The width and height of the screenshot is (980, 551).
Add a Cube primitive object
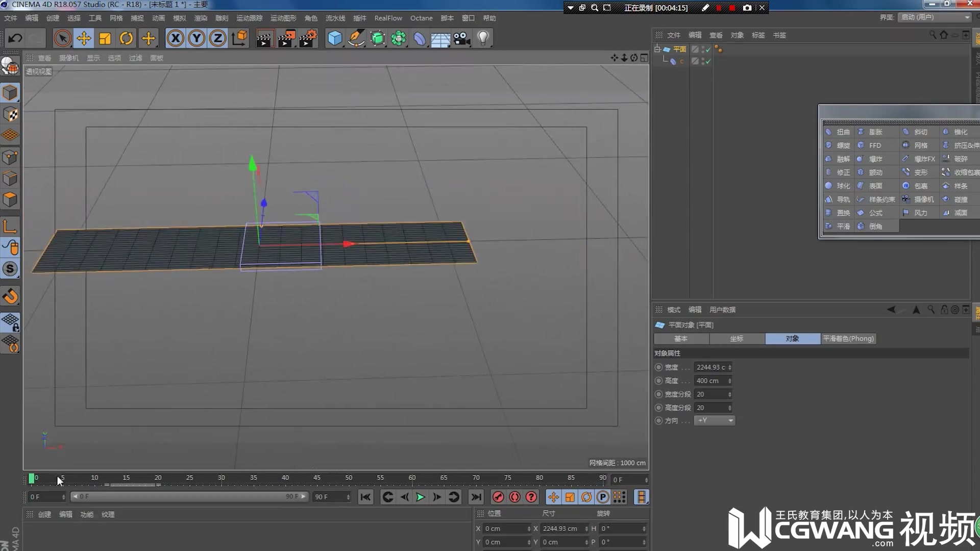pos(335,38)
